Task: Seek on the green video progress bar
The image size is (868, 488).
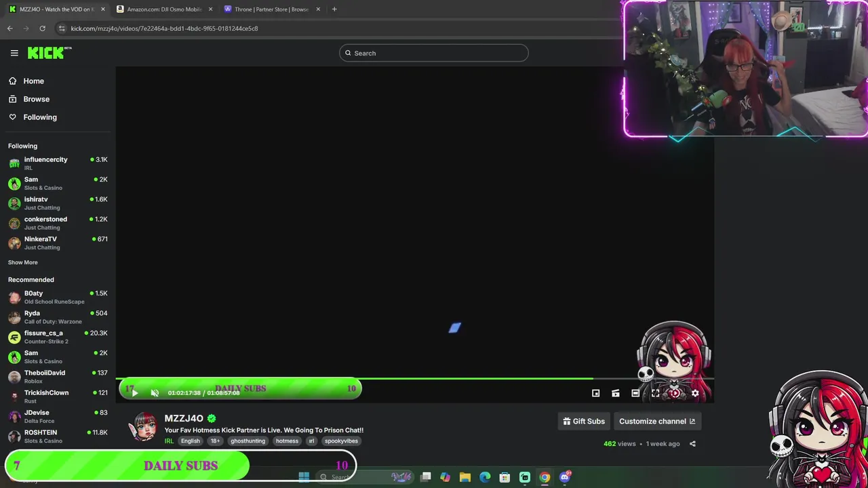Action: click(414, 379)
